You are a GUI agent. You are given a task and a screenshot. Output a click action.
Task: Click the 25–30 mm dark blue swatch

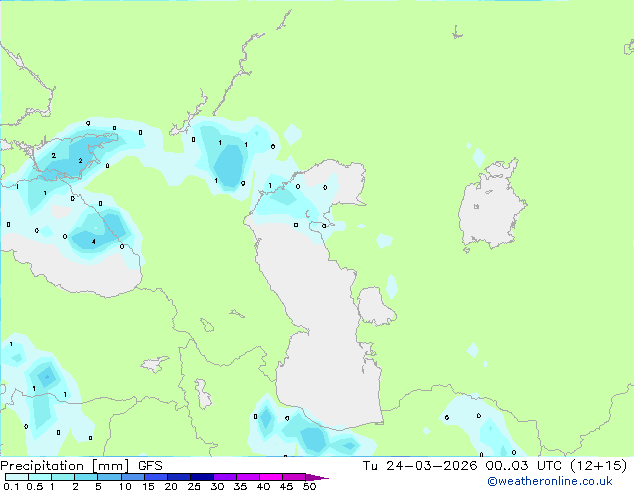click(201, 477)
